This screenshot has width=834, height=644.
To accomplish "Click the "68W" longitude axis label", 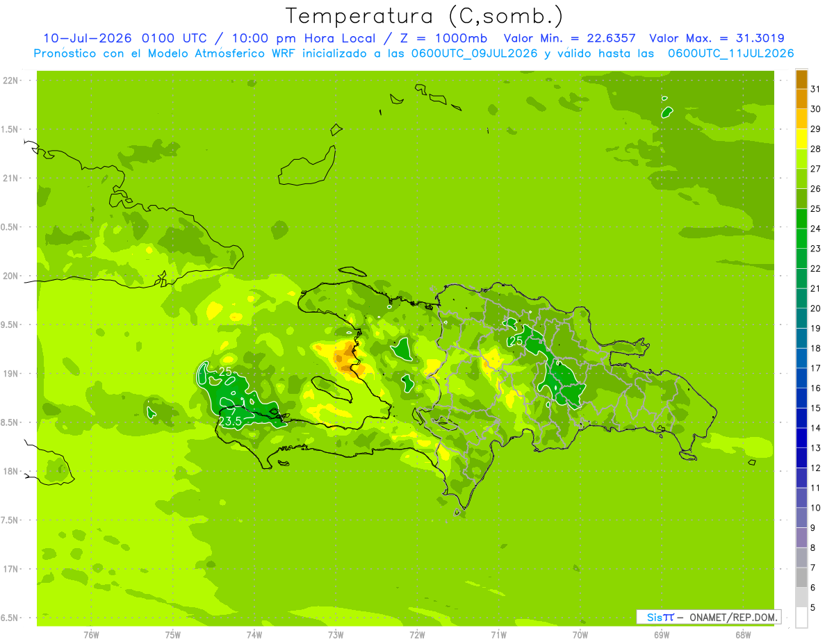I will point(743,635).
